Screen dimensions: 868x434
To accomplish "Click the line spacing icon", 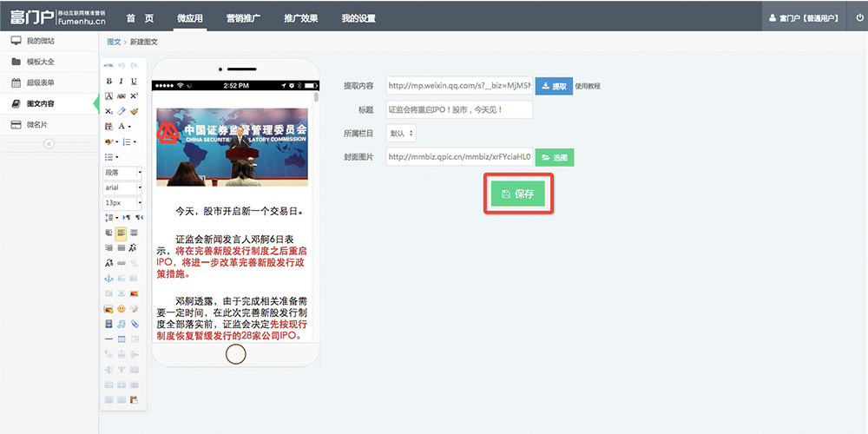I will click(109, 218).
